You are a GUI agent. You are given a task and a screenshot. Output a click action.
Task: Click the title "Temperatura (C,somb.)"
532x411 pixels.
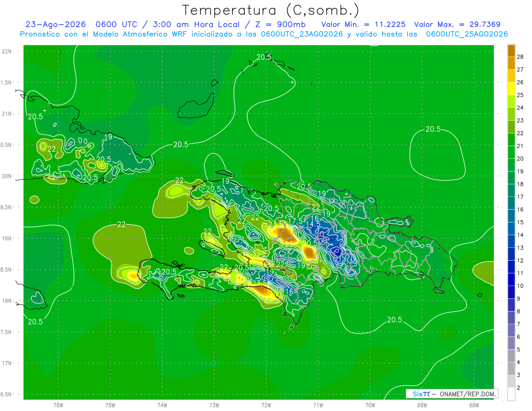270,10
